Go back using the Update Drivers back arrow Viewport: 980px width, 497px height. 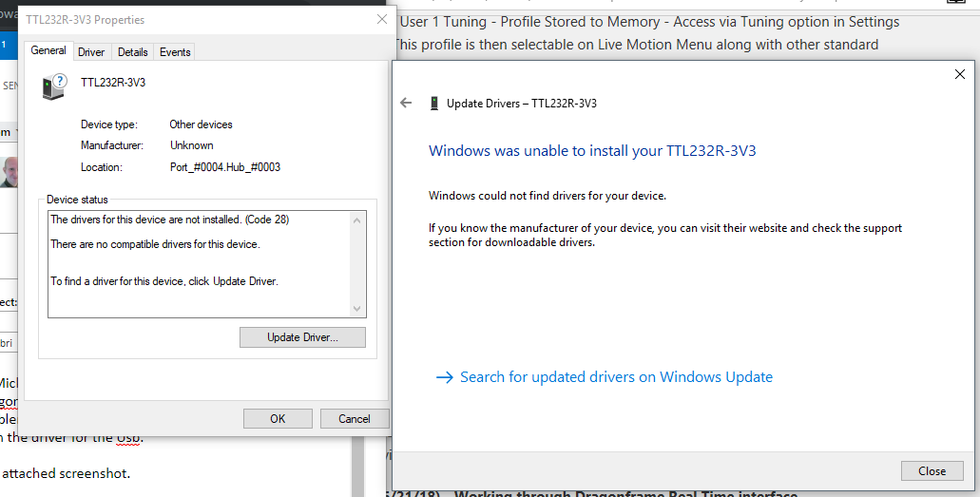[x=407, y=103]
